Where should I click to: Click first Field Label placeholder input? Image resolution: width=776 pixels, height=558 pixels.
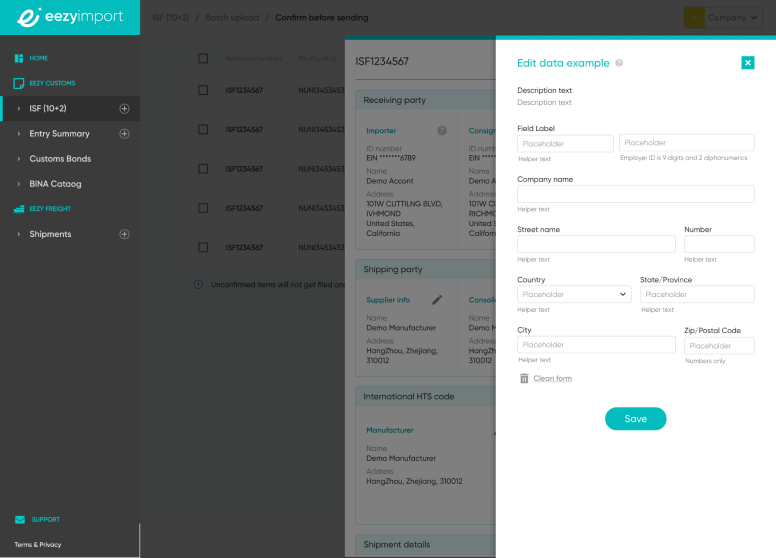coord(565,143)
